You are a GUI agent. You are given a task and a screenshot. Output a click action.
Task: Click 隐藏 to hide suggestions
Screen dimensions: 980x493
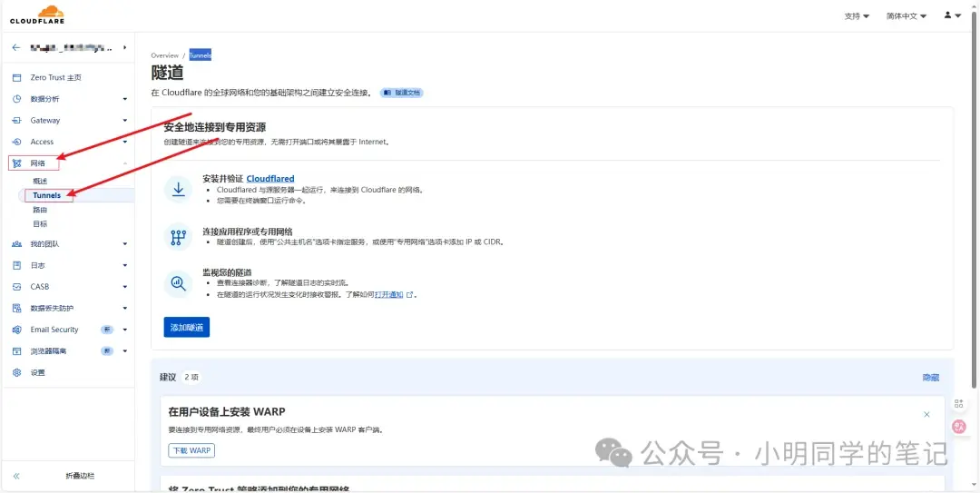click(x=931, y=378)
